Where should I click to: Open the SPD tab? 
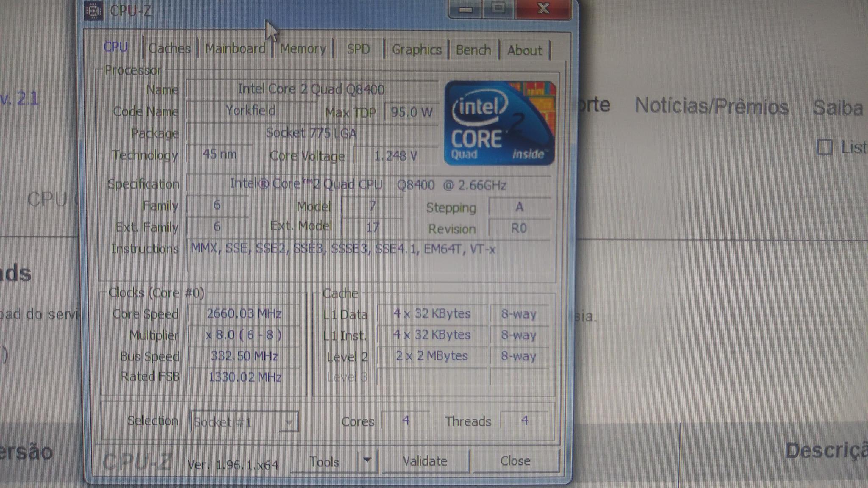tap(358, 49)
